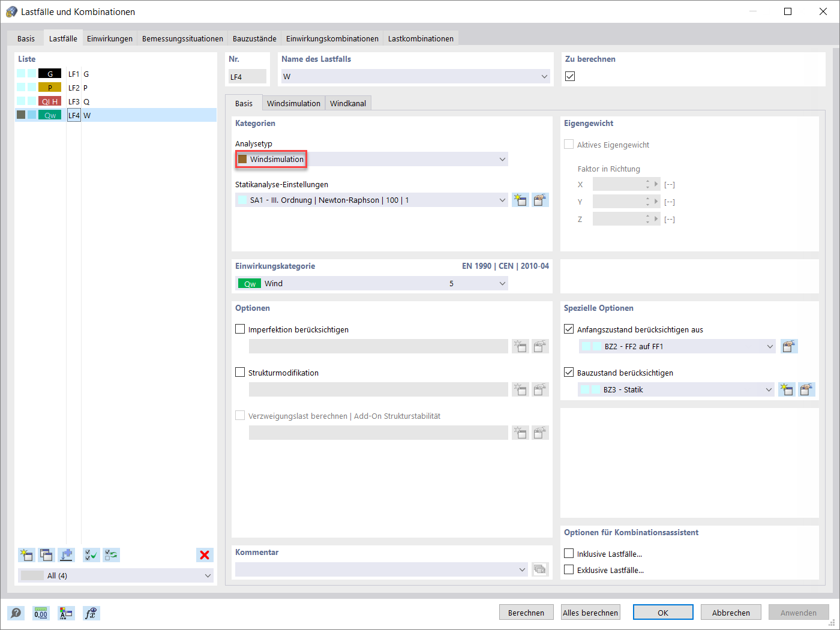The height and width of the screenshot is (630, 840).
Task: Create new construction stage icon next to BZ3
Action: point(787,389)
